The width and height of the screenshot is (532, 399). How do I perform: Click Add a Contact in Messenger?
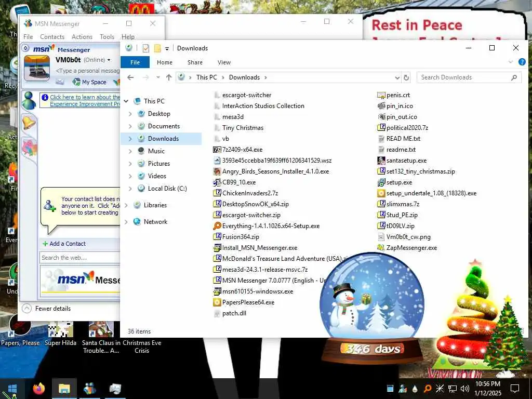[64, 244]
